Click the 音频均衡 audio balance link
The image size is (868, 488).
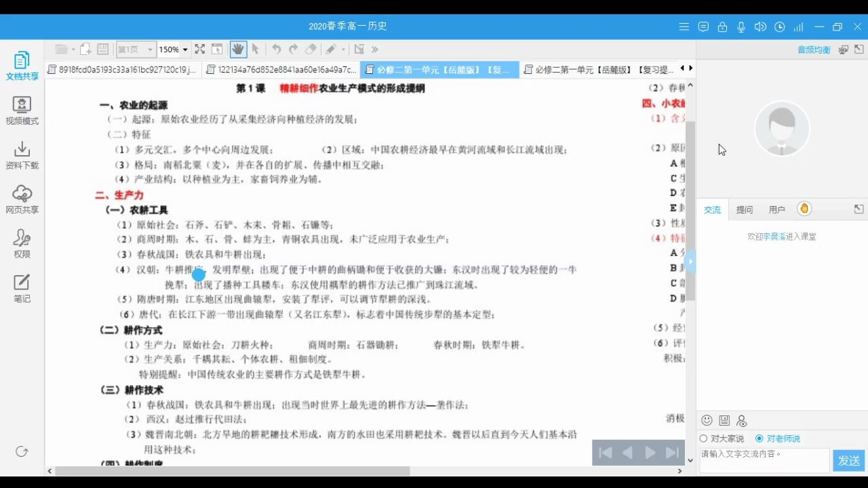(814, 50)
